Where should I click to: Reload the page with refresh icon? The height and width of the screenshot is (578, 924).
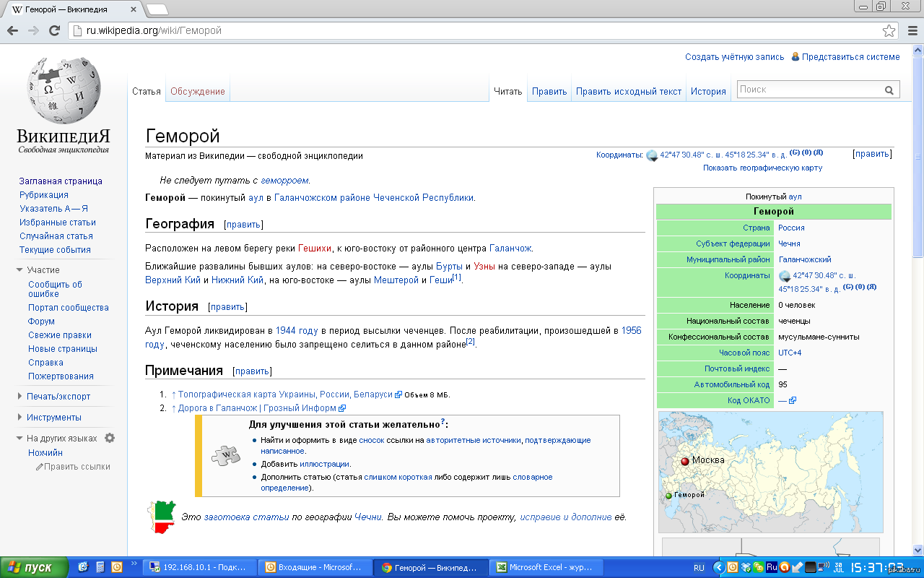point(54,30)
